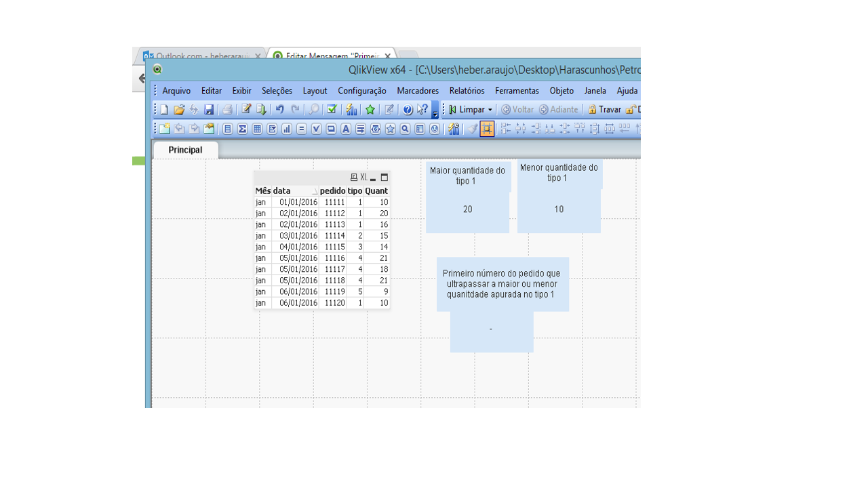Create a new Text object with A icon
Image resolution: width=868 pixels, height=488 pixels.
pos(346,129)
